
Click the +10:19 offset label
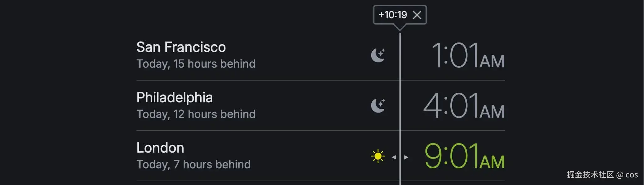point(392,15)
